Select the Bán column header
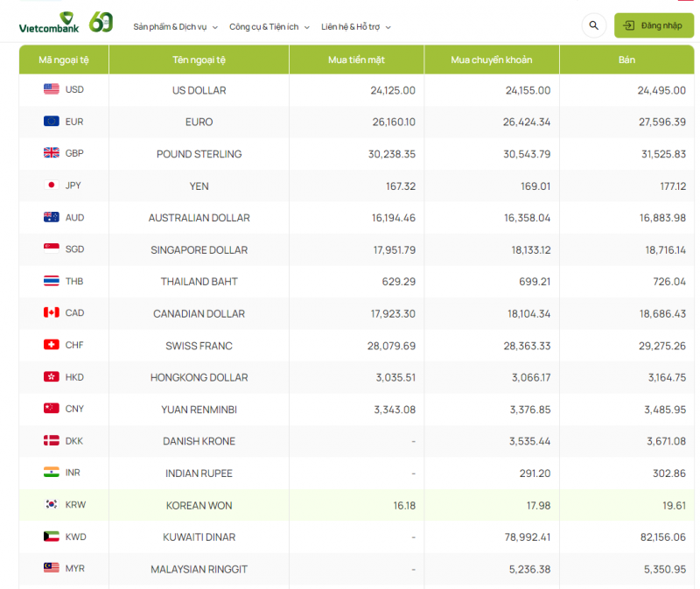This screenshot has width=700, height=589. [x=626, y=60]
